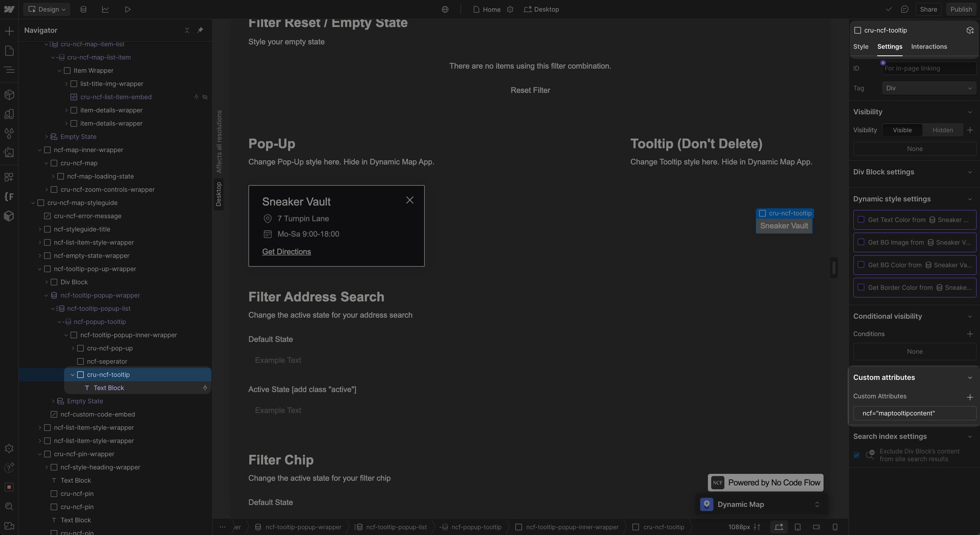The height and width of the screenshot is (535, 980).
Task: Create component from cru-ncf-tooltip icon
Action: click(x=970, y=30)
